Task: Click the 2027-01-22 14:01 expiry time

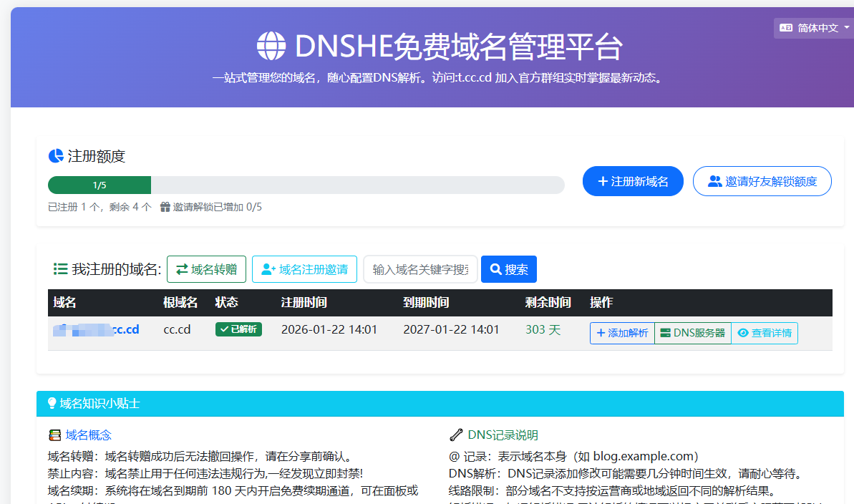Action: coord(451,329)
